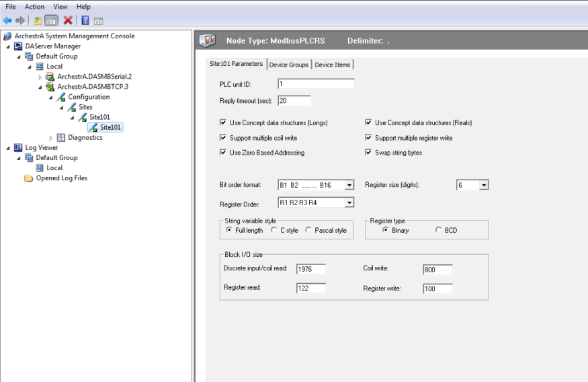This screenshot has height=382, width=588.
Task: Open the Register Order dropdown
Action: [x=349, y=202]
